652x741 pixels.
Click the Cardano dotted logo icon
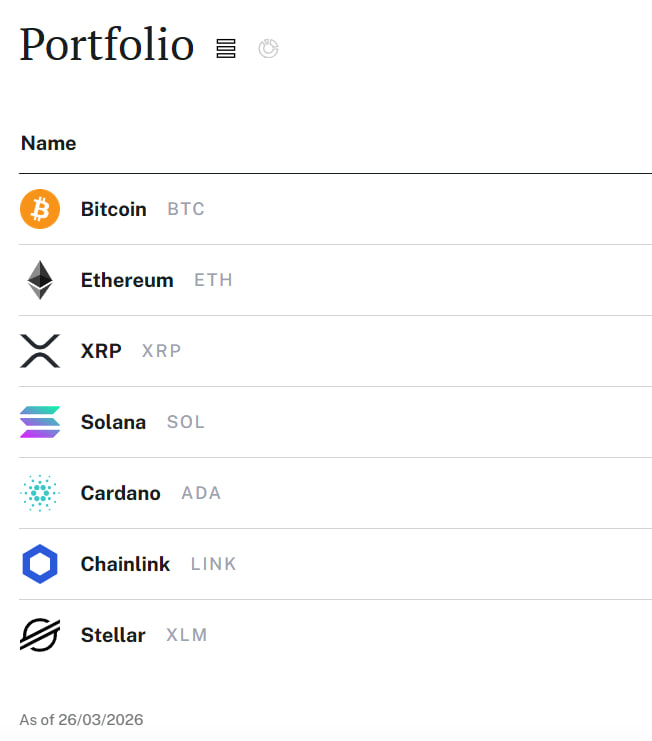coord(40,493)
